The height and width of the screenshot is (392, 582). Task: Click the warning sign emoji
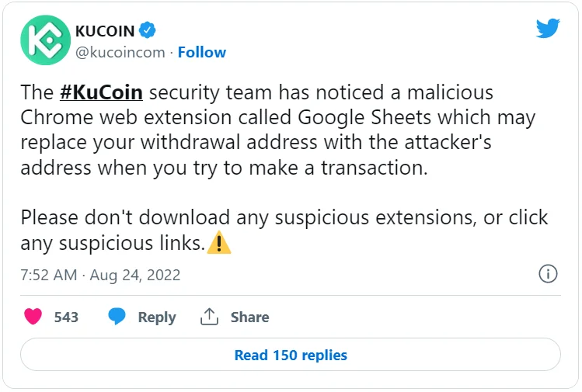(221, 244)
